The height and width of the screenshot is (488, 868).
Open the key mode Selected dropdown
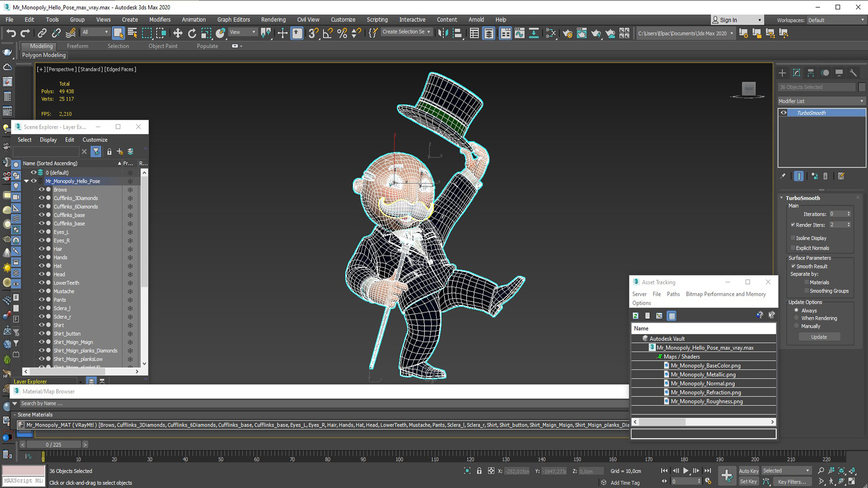tap(786, 471)
